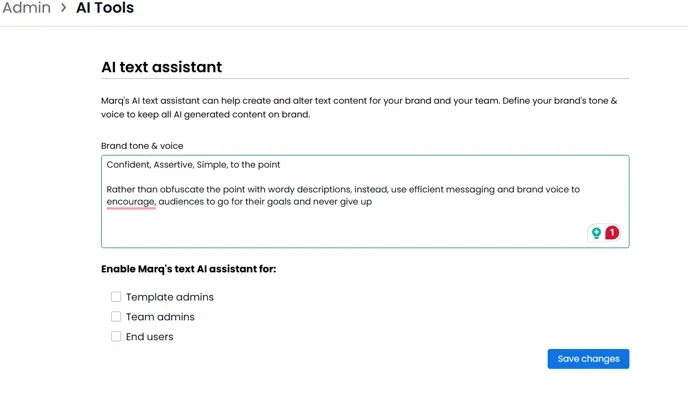Click the Team admins label text

tap(160, 317)
